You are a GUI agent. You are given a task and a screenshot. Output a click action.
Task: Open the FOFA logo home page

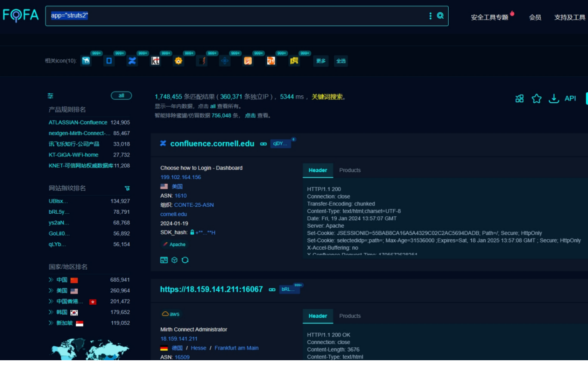20,15
